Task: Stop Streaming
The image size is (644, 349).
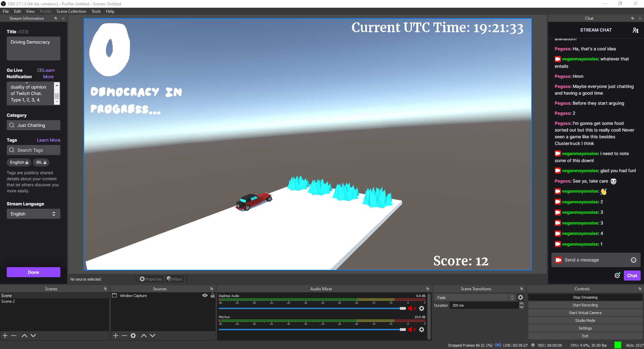Action: pyautogui.click(x=585, y=297)
